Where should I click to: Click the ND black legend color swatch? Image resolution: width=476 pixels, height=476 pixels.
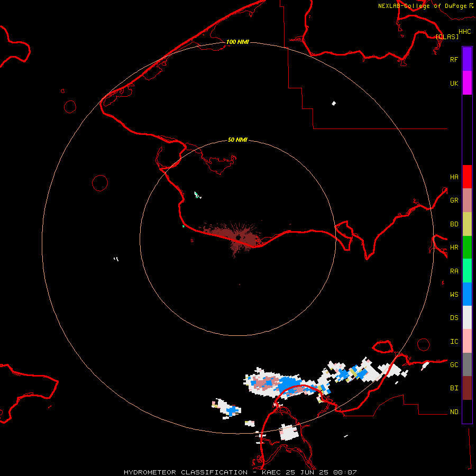click(467, 411)
